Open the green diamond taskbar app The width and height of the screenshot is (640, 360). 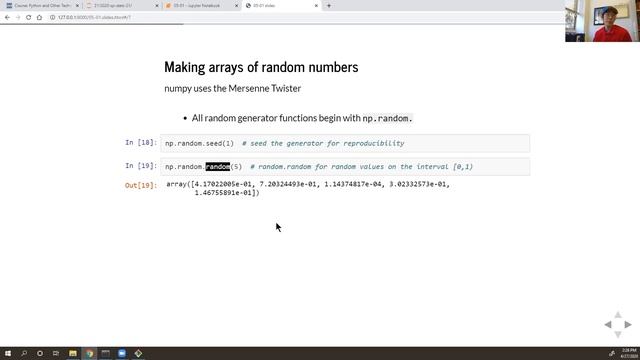pyautogui.click(x=138, y=353)
